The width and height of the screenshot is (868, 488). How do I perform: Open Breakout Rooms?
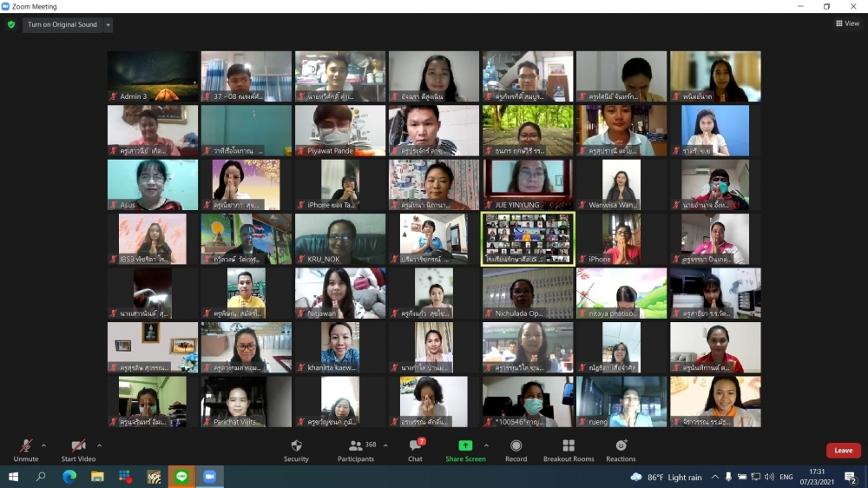(x=569, y=449)
